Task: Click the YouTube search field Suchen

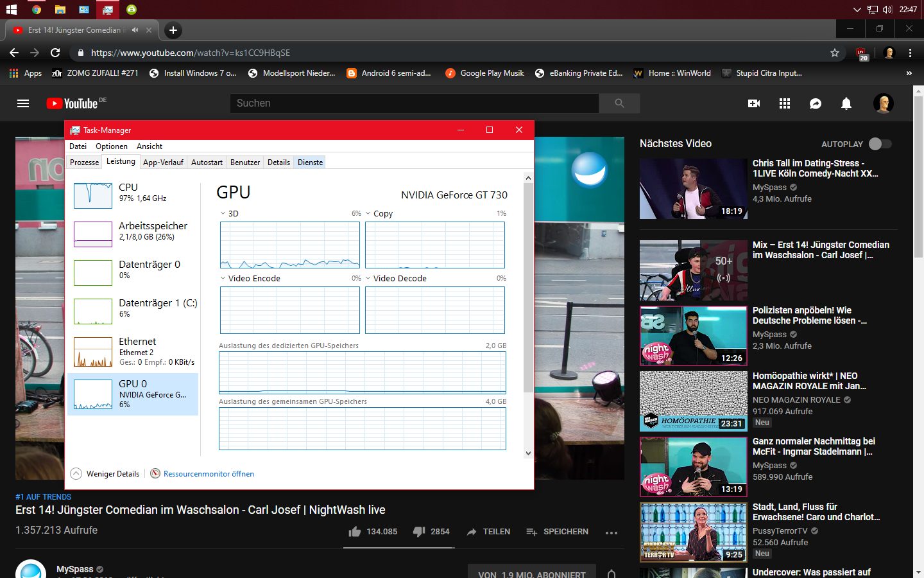Action: tap(415, 103)
